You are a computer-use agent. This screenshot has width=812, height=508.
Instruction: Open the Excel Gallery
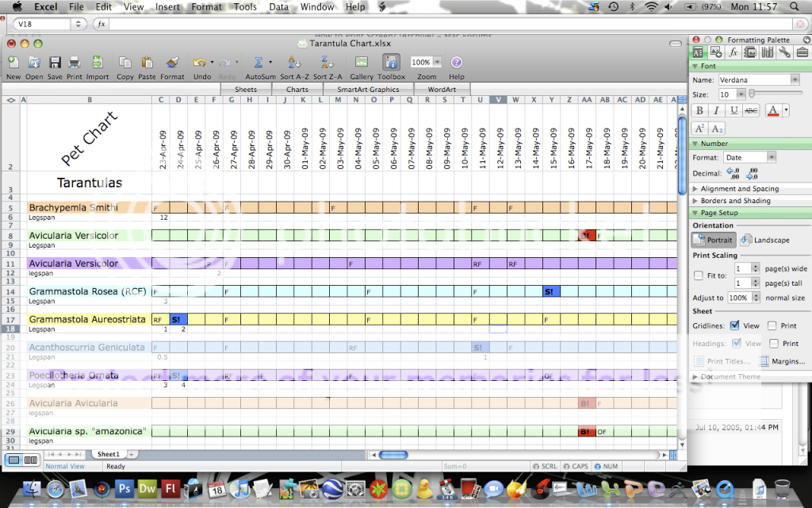click(361, 62)
